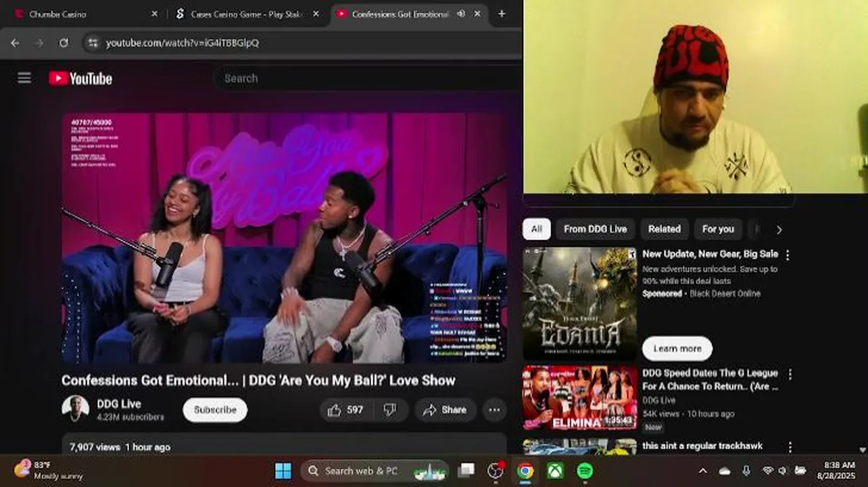Click the address bar URL
This screenshot has height=487, width=868.
183,43
